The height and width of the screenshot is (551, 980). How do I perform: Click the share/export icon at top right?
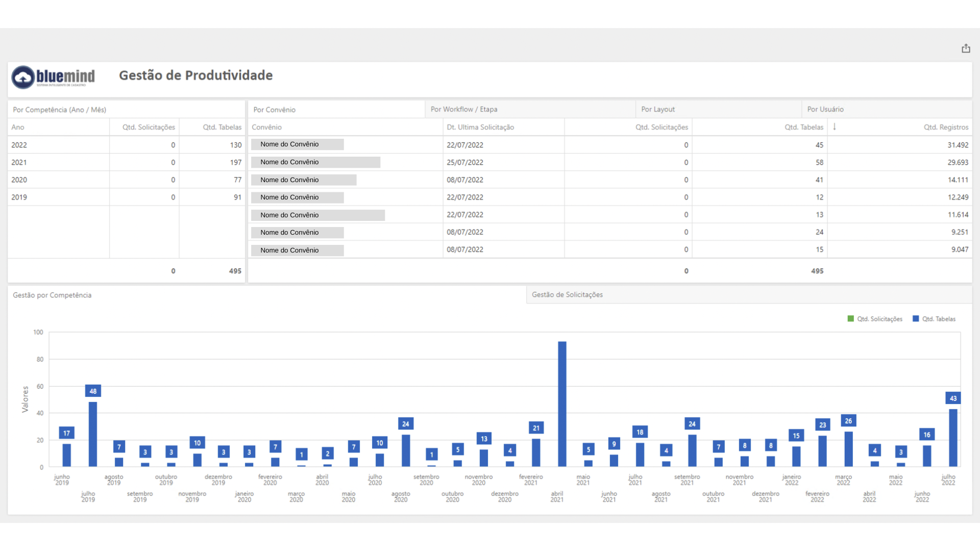pos(966,48)
